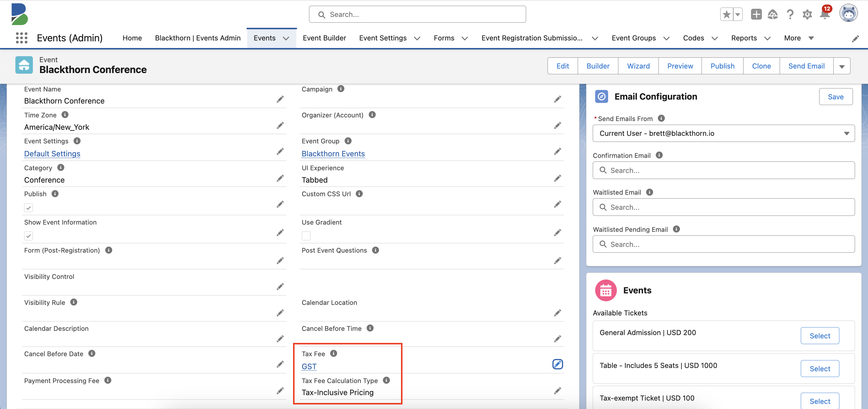Edit the Category field pencil

coord(280,178)
